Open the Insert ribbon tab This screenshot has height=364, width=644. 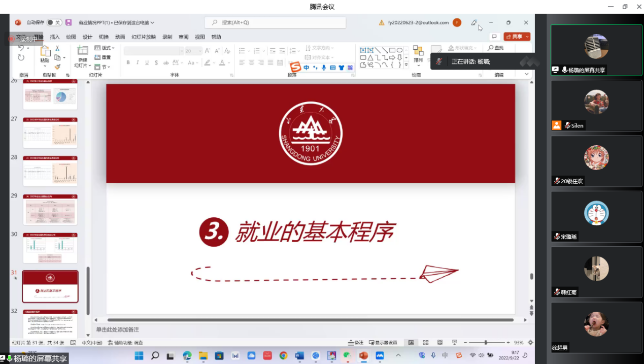pos(55,37)
